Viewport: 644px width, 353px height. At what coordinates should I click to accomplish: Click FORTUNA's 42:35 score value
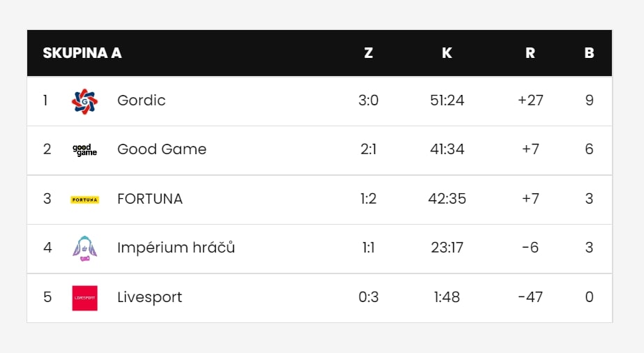pyautogui.click(x=447, y=199)
